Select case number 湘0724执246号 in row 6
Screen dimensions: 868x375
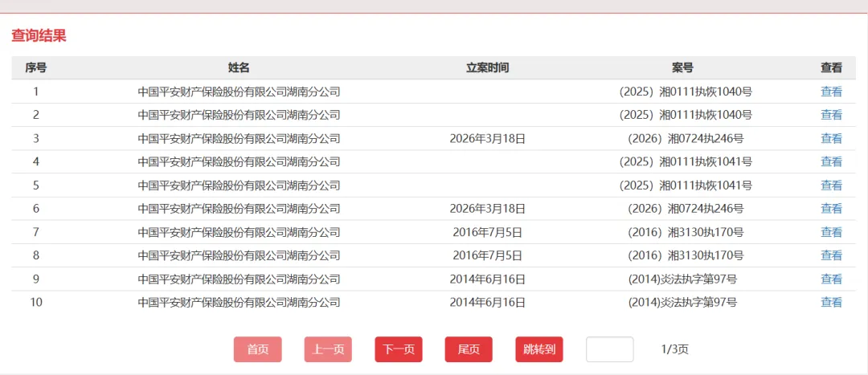(x=686, y=209)
